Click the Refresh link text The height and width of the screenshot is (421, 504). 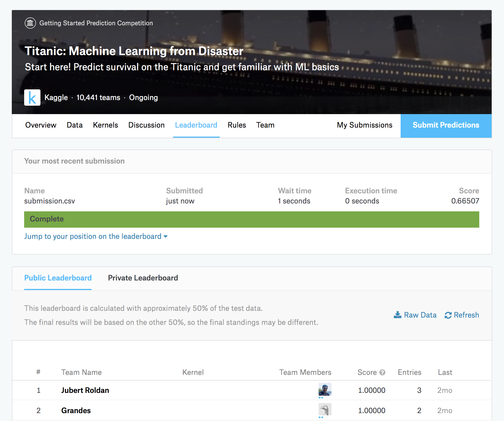(466, 315)
